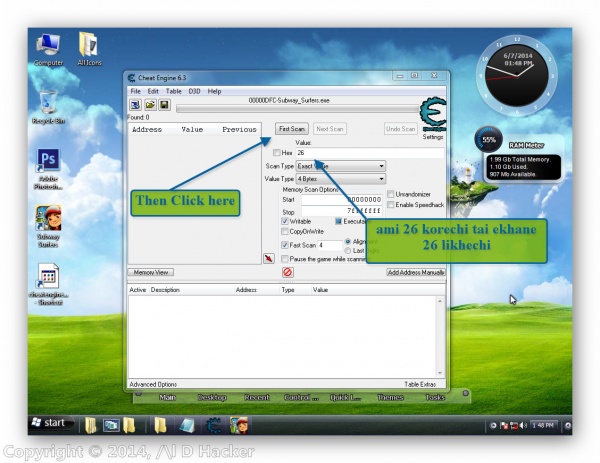Click the analog clock gadget
Image resolution: width=600 pixels, height=463 pixels.
pos(517,75)
